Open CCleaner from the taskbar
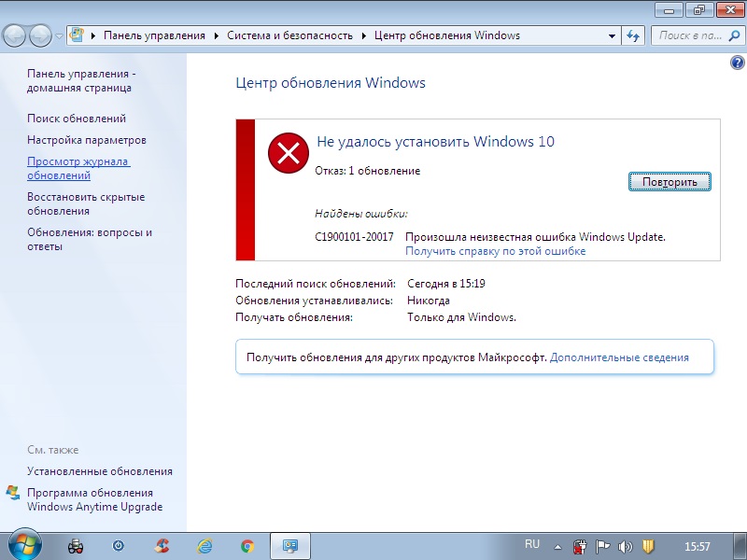The image size is (747, 560). point(162,545)
